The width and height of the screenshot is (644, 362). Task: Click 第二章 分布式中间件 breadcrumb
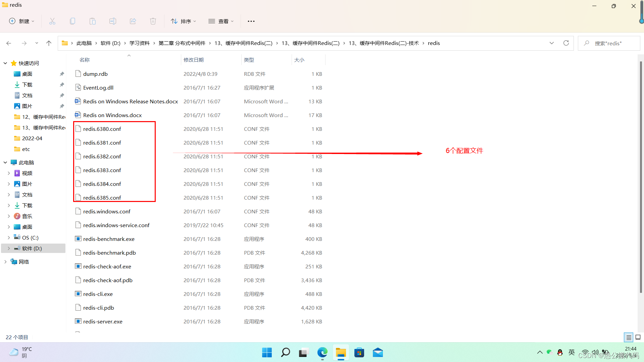click(182, 43)
